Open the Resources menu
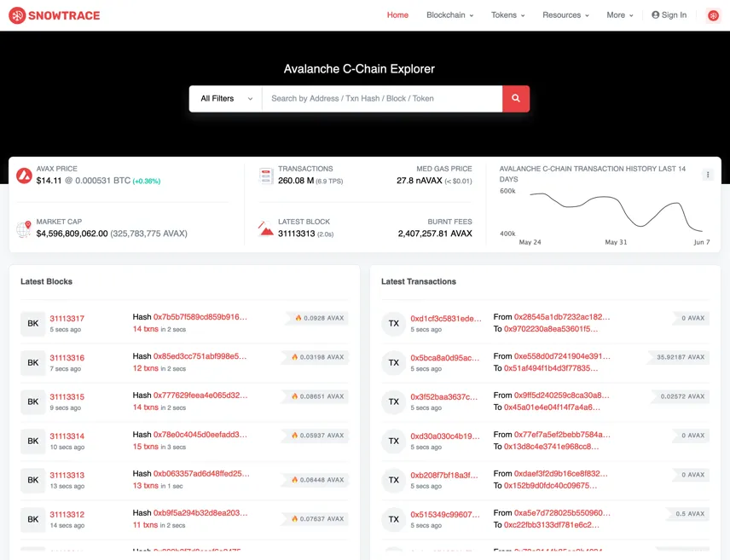The image size is (730, 560). [x=565, y=14]
